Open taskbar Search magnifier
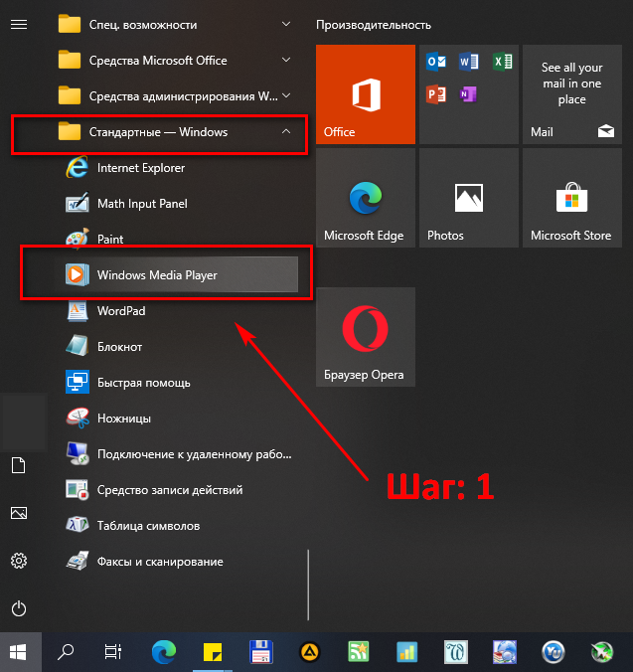The height and width of the screenshot is (672, 633). 66,652
